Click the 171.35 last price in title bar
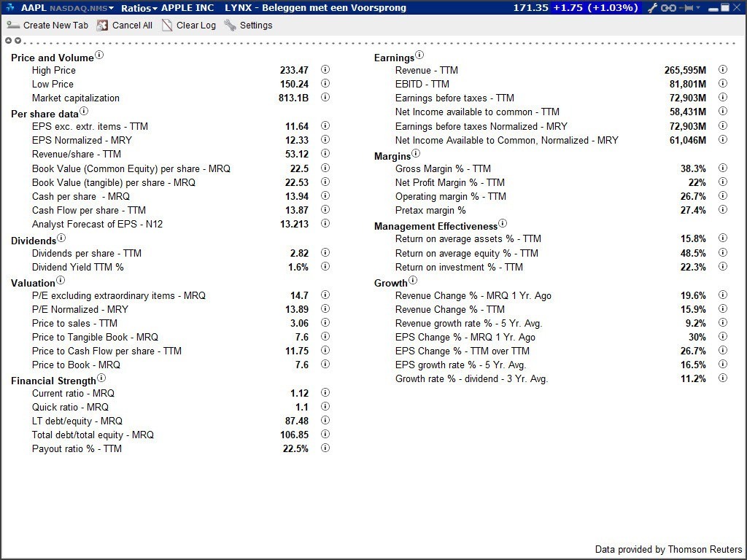This screenshot has height=560, width=747. pos(531,7)
